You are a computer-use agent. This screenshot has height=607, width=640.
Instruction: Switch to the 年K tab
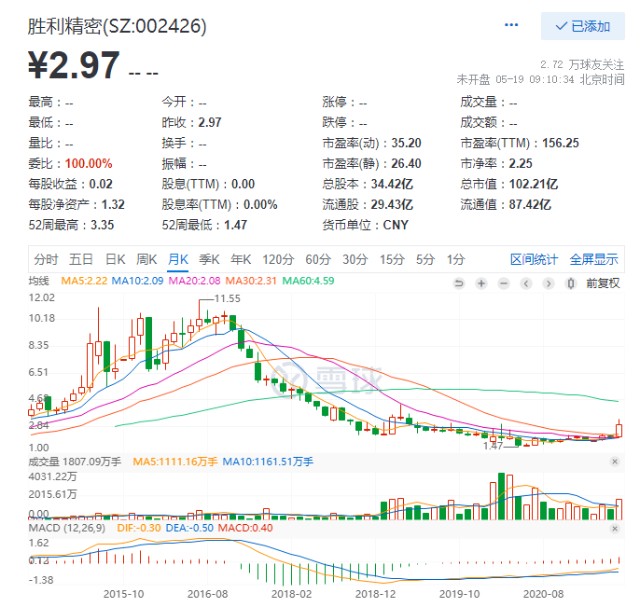241,259
